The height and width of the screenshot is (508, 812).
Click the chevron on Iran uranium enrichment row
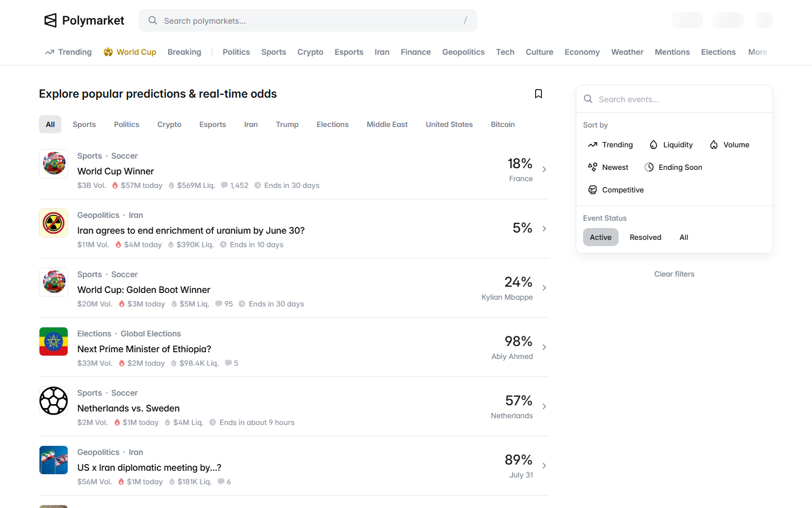[544, 229]
